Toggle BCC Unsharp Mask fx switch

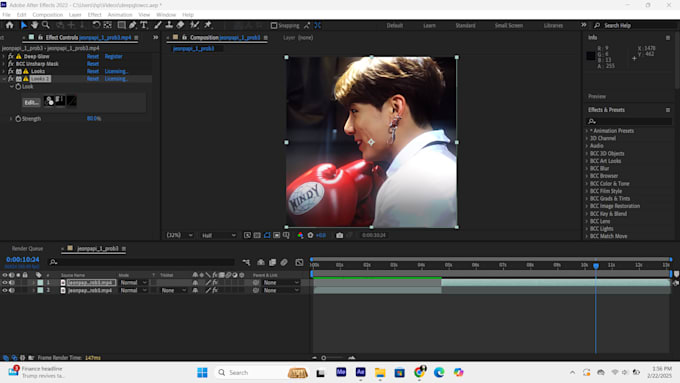click(x=11, y=64)
